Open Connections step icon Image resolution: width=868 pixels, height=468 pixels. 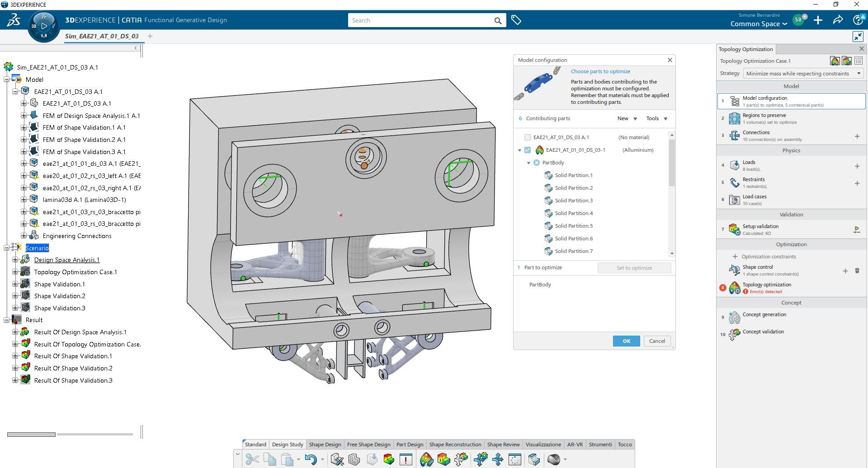point(735,136)
